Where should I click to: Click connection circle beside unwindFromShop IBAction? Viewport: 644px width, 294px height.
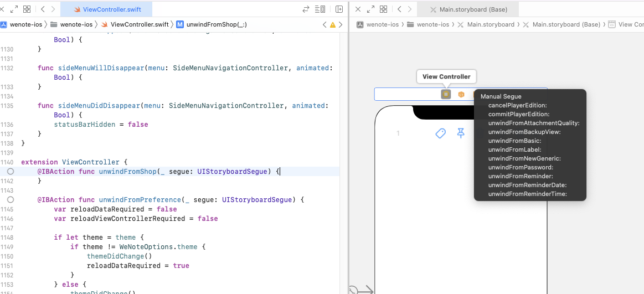tap(11, 171)
